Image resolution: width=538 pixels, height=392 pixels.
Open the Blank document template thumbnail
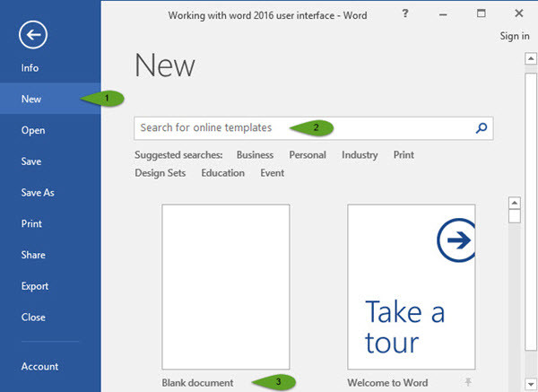226,287
